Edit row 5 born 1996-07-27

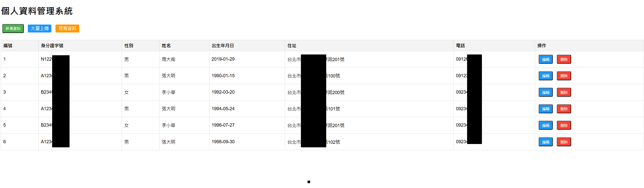[545, 125]
